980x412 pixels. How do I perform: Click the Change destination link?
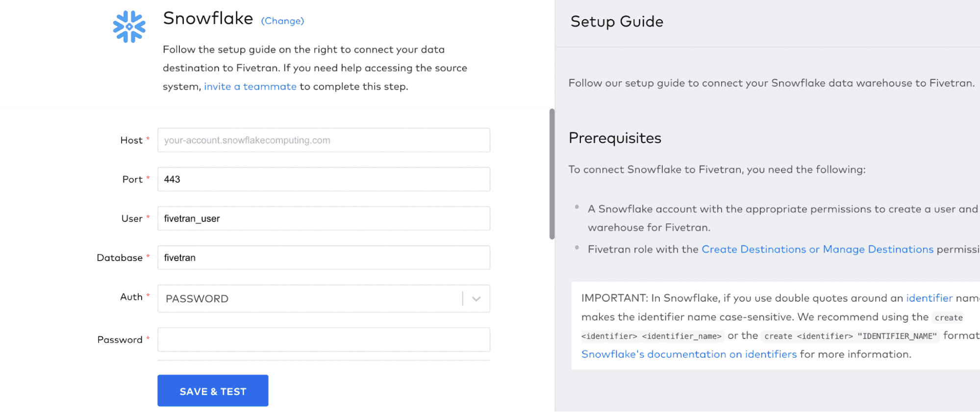pyautogui.click(x=282, y=21)
